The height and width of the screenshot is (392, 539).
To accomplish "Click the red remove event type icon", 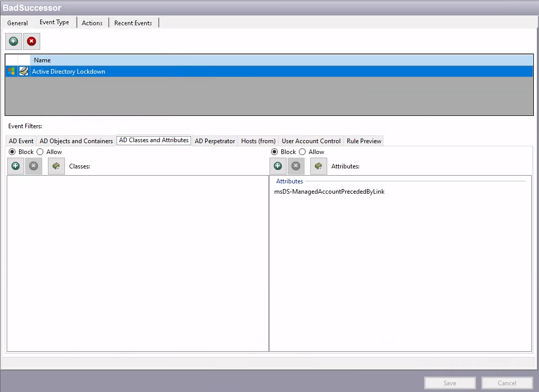I will point(31,41).
